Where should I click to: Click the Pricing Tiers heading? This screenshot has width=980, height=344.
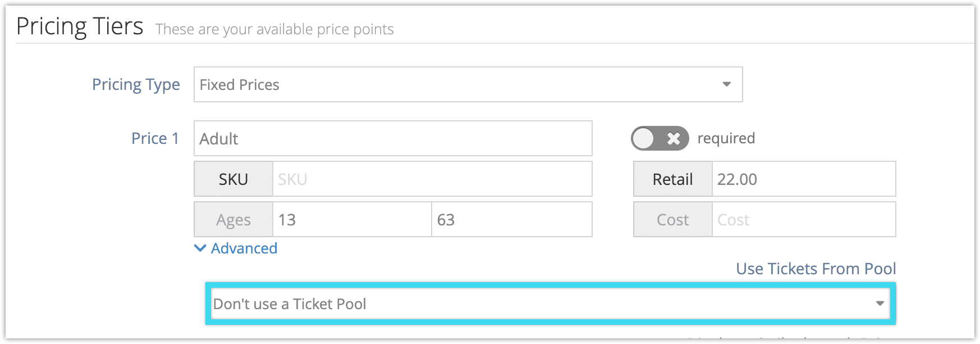80,26
